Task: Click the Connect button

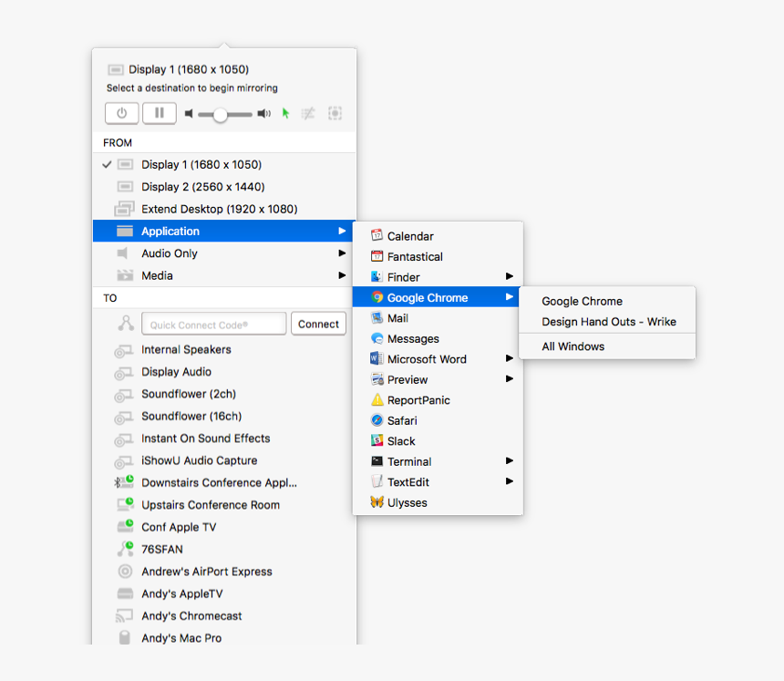Action: point(318,324)
